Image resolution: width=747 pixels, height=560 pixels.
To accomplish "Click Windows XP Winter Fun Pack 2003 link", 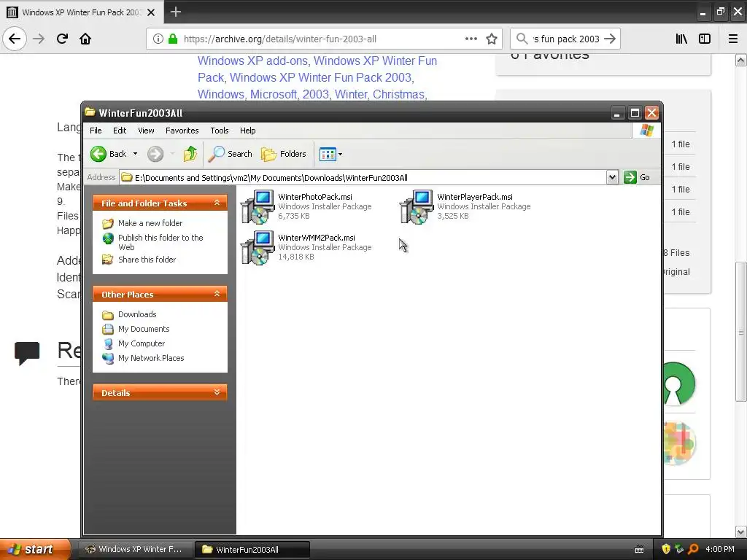I will pyautogui.click(x=320, y=77).
